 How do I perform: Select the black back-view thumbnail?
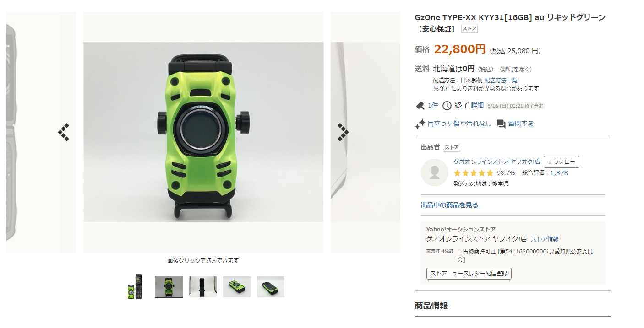(x=203, y=287)
